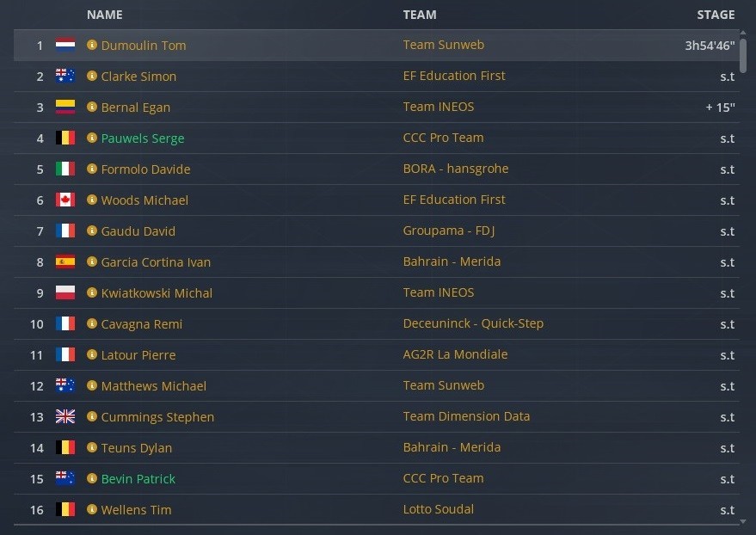Open the Deceuninck - Quick-Step team link
The height and width of the screenshot is (535, 756).
tap(473, 323)
